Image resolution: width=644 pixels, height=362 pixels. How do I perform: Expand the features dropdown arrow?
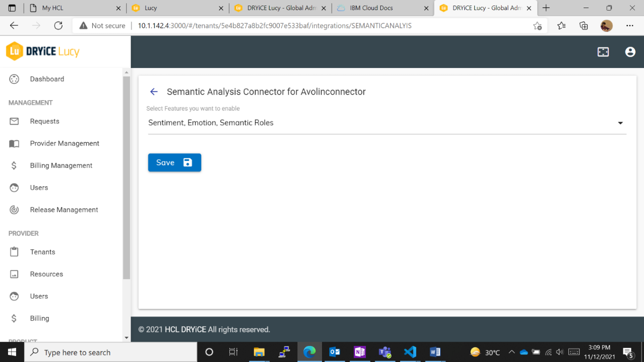coord(620,123)
